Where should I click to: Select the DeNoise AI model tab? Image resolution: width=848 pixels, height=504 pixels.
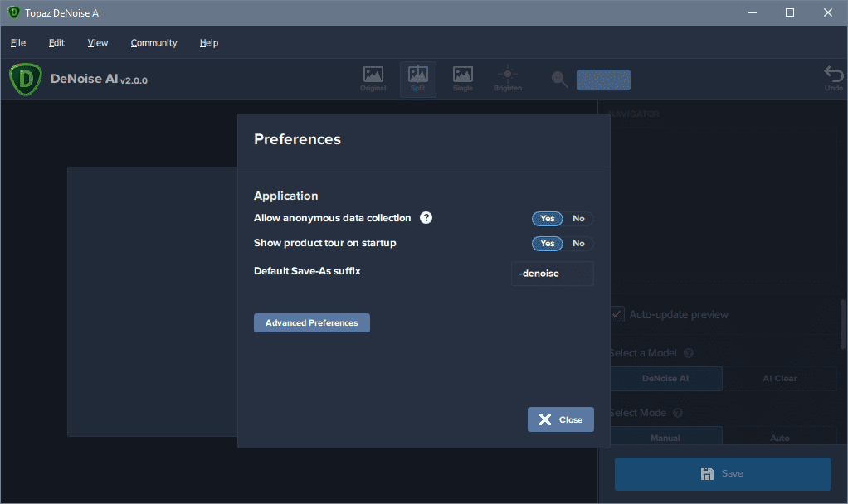[x=665, y=379]
